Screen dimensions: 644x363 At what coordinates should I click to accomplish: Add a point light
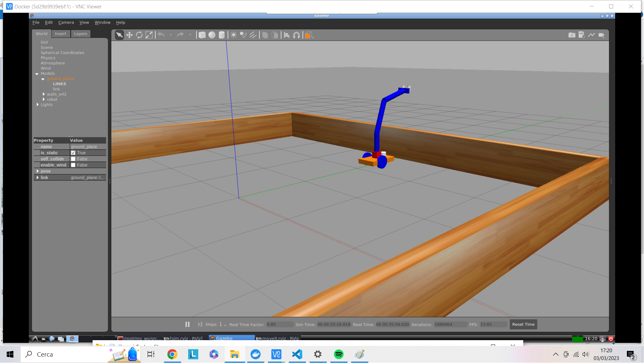[234, 35]
